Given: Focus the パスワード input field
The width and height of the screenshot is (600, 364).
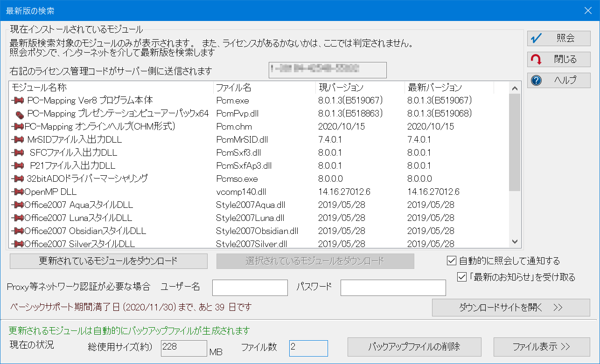Looking at the screenshot, I should pos(393,288).
